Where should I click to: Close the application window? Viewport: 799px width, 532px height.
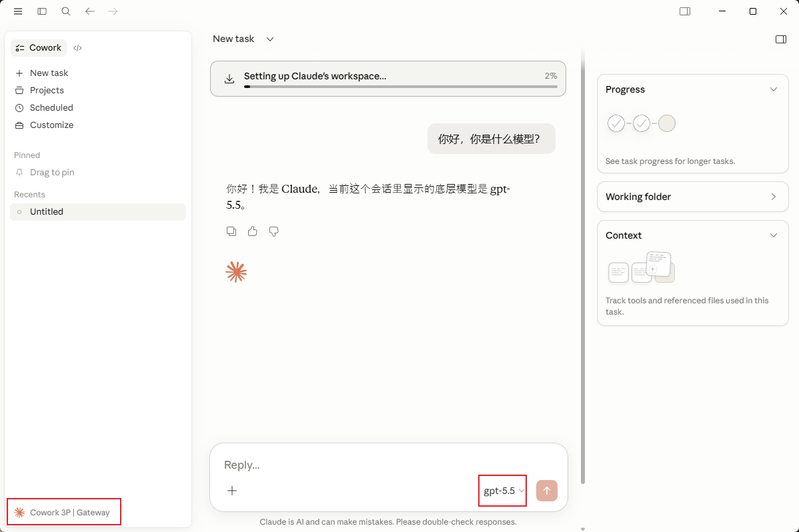(783, 11)
